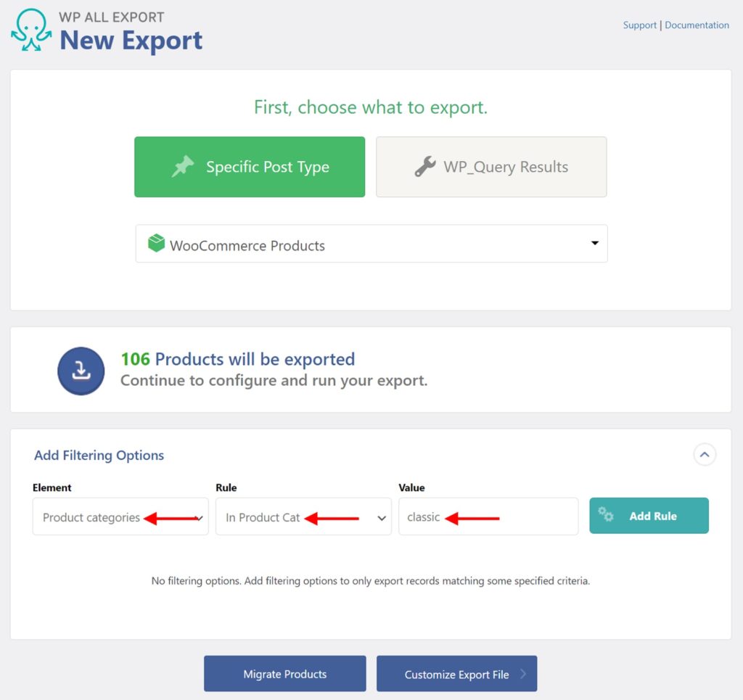Click the chevron on Customize Export File
The height and width of the screenshot is (700, 743).
click(525, 673)
